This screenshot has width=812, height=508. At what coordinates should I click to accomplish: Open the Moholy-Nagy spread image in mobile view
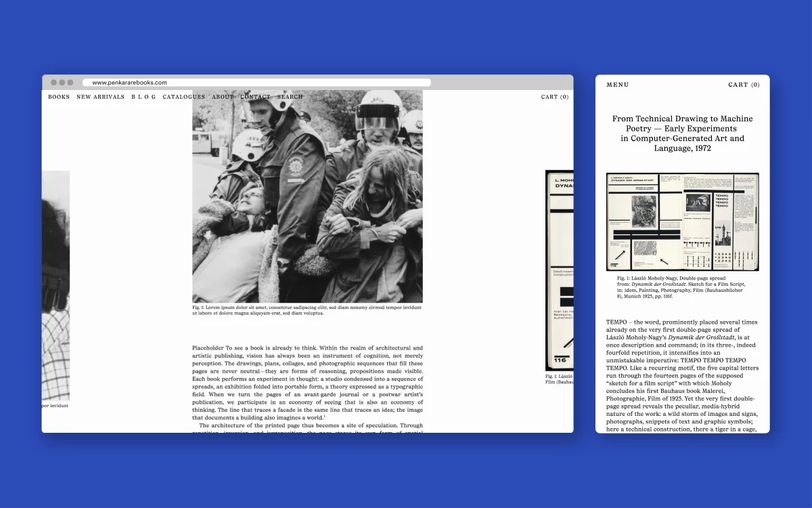tap(683, 222)
